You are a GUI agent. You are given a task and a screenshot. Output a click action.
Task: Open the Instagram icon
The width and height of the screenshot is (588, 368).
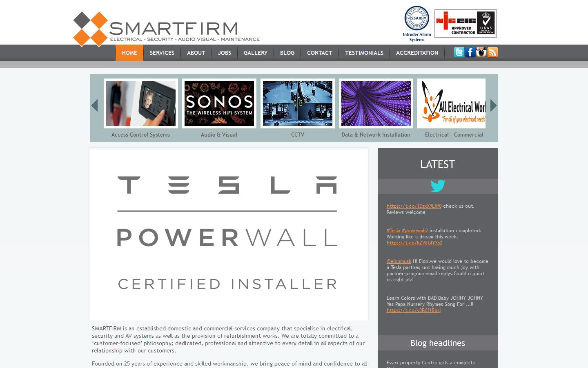coord(481,52)
